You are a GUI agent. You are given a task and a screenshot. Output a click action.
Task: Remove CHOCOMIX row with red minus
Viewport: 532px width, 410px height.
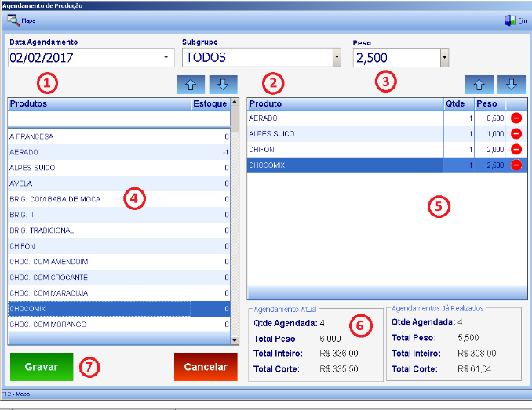516,165
